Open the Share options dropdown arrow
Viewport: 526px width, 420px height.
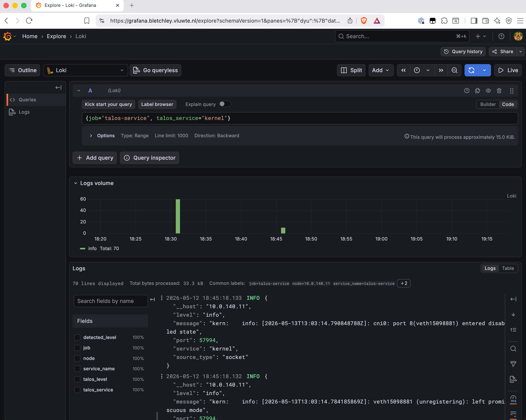coord(520,52)
